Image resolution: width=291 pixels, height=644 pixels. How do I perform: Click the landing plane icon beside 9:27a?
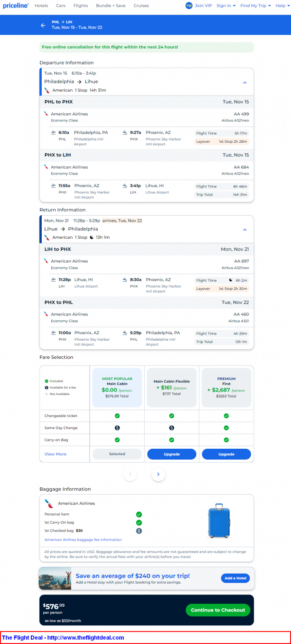[x=125, y=132]
